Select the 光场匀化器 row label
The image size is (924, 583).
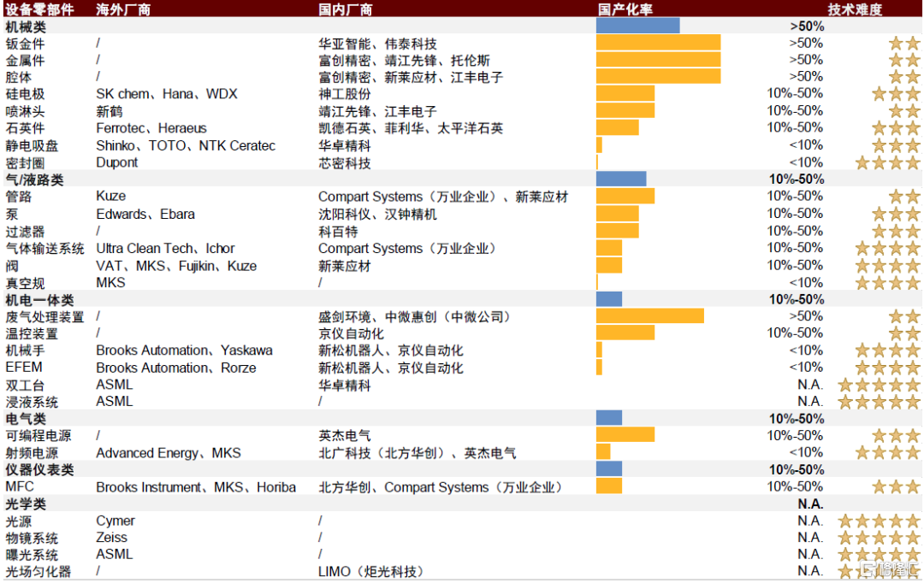point(38,572)
